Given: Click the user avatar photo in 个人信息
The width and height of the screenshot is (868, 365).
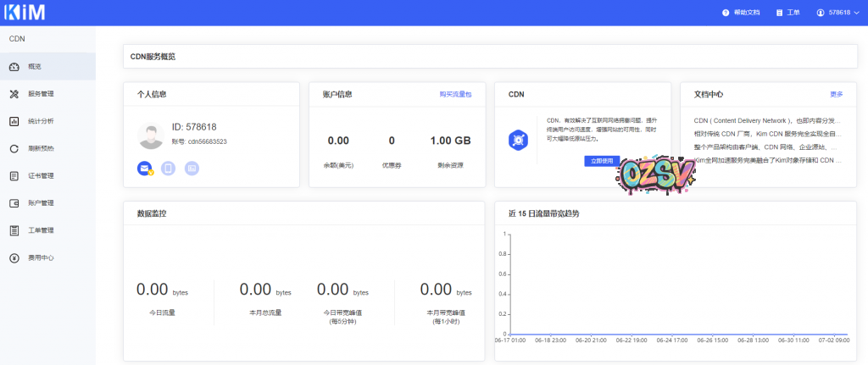Looking at the screenshot, I should click(149, 134).
